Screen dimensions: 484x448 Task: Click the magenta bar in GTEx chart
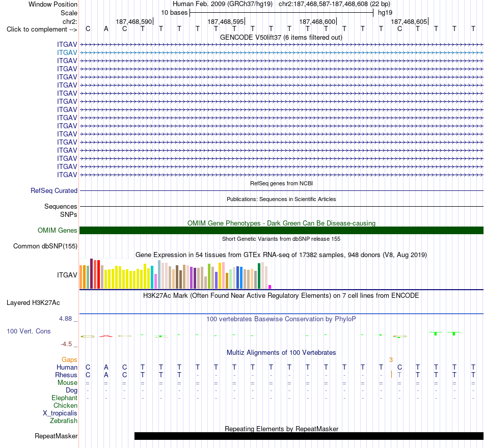[x=270, y=287]
